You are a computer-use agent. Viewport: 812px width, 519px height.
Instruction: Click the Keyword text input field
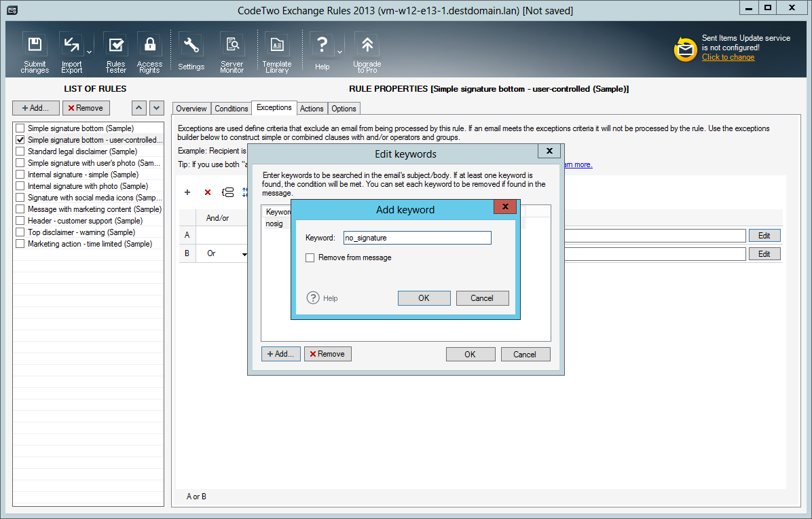pos(418,238)
